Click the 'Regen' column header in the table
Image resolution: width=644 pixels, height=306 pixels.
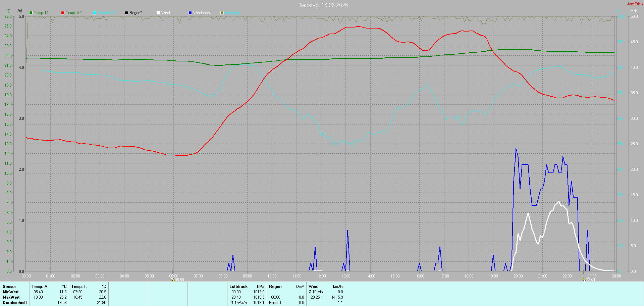275,287
